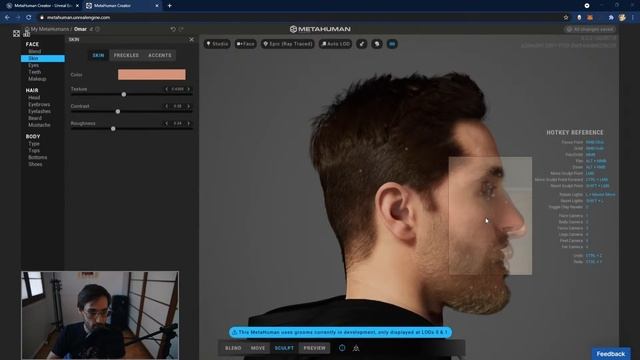Viewport: 640px width, 360px height.
Task: Click the triangle symmetry icon in bottom bar
Action: tap(356, 348)
